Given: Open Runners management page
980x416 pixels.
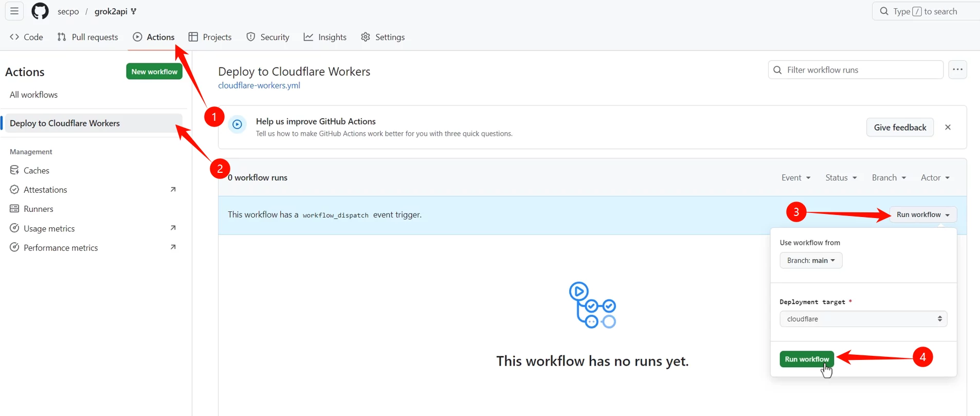Looking at the screenshot, I should 38,209.
